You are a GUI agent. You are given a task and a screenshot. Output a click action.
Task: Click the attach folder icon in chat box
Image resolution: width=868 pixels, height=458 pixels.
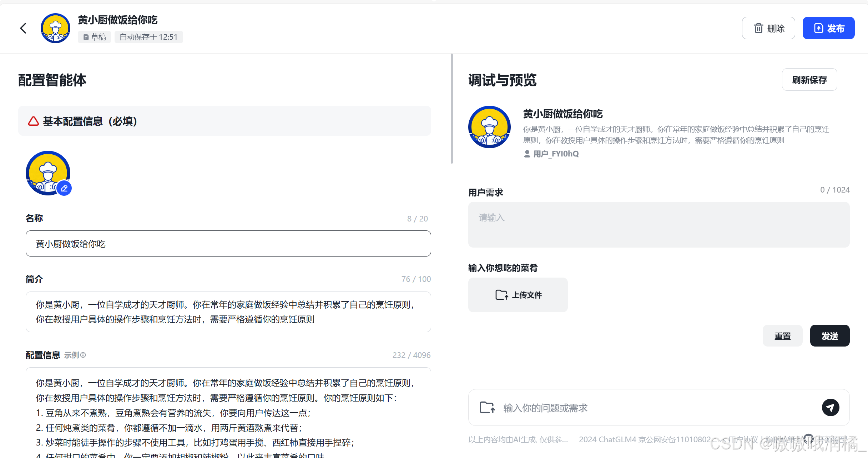(487, 407)
